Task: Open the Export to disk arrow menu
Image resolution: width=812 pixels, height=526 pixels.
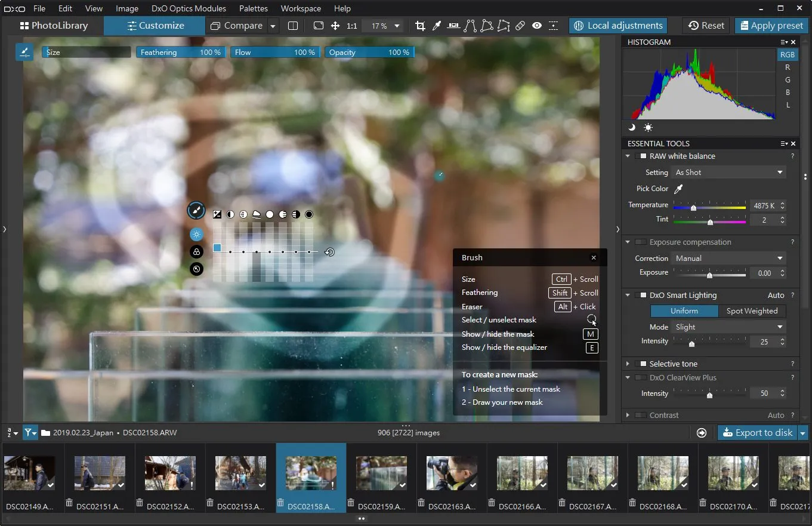Action: point(803,433)
